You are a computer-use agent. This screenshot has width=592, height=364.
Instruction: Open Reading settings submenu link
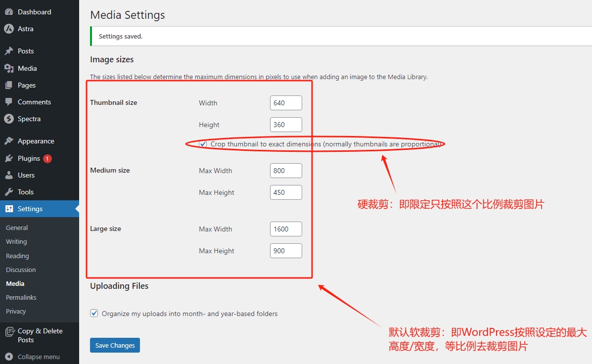point(17,256)
